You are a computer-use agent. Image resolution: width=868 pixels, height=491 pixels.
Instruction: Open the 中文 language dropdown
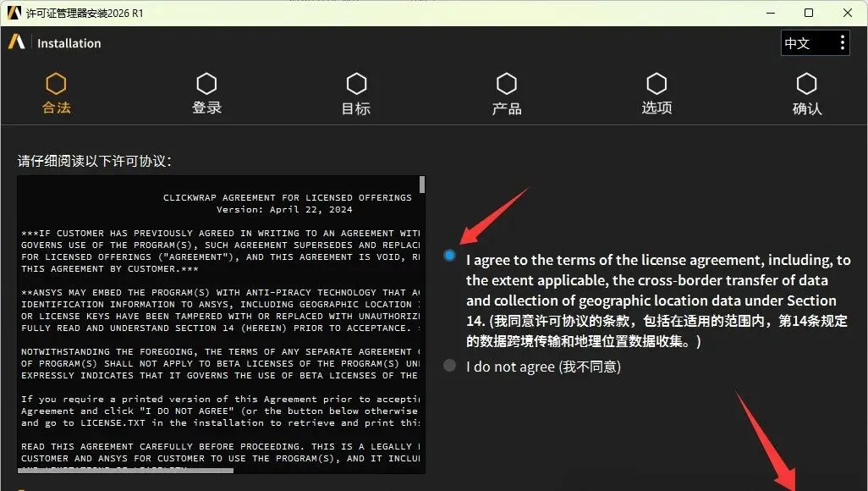point(815,42)
